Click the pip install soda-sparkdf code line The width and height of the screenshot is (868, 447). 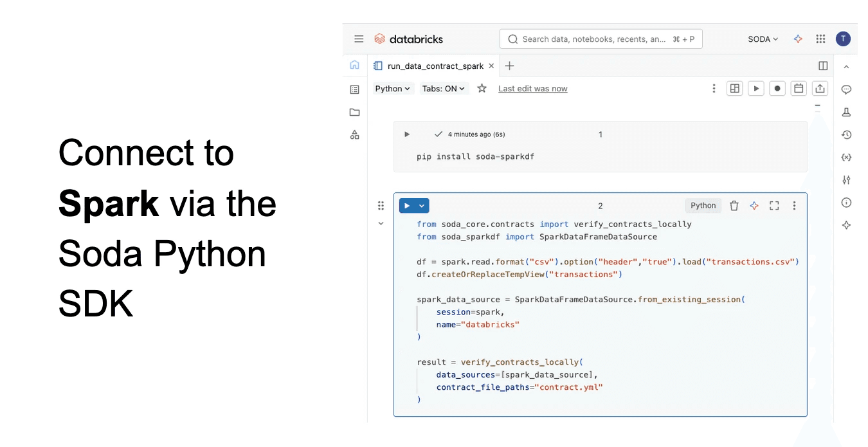click(x=475, y=156)
